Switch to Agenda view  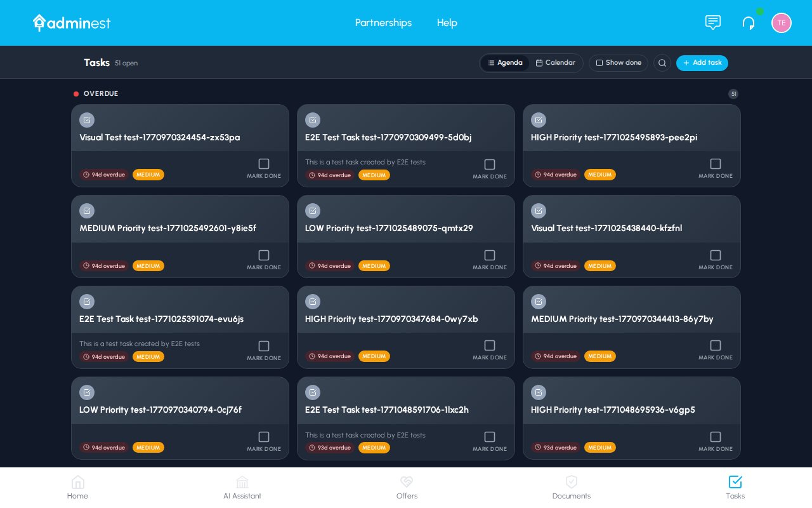tap(505, 63)
